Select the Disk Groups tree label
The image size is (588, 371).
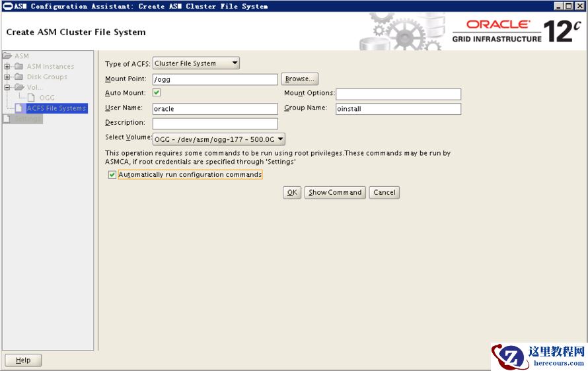click(47, 77)
